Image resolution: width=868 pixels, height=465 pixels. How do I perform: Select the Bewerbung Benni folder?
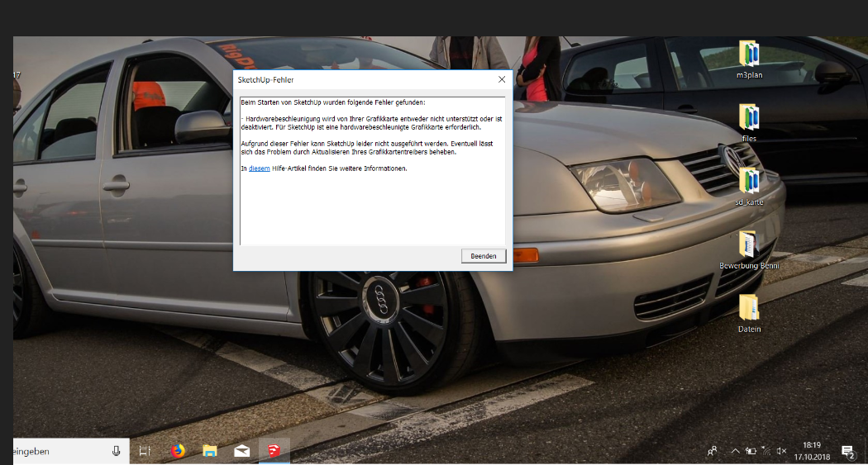coord(748,245)
